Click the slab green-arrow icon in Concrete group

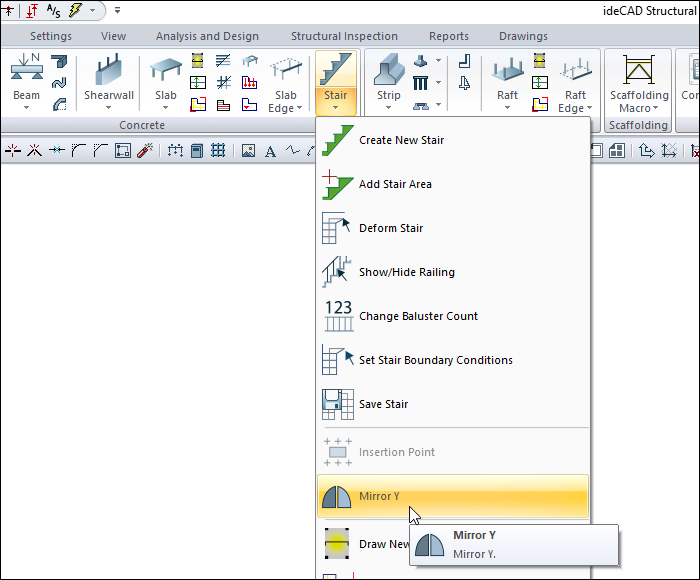[x=198, y=82]
